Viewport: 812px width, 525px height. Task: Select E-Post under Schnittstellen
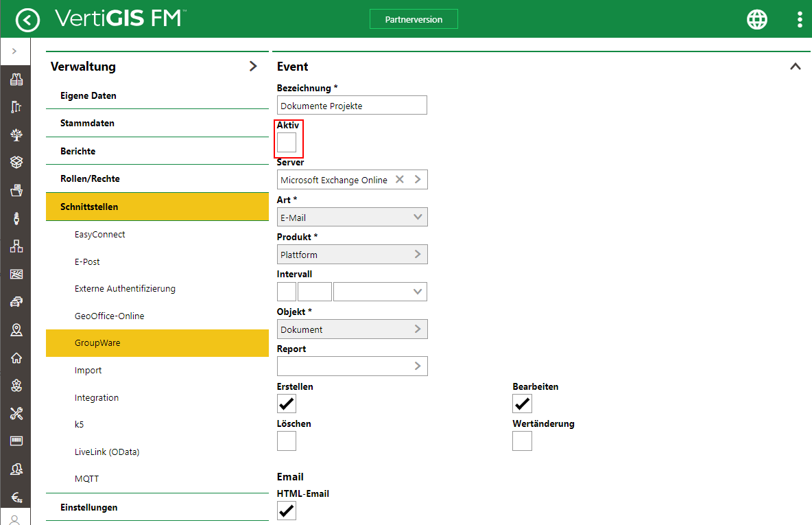point(87,261)
